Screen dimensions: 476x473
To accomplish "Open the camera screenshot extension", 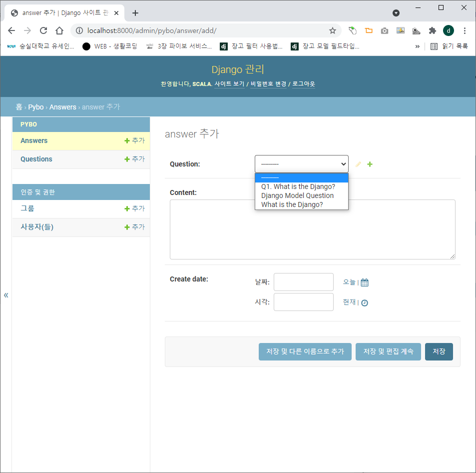I will [x=385, y=30].
